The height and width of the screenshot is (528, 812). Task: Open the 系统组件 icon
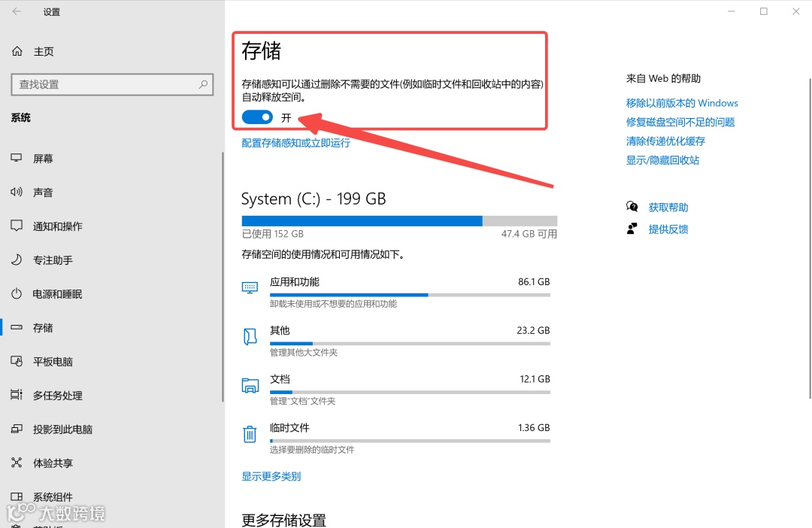point(17,496)
